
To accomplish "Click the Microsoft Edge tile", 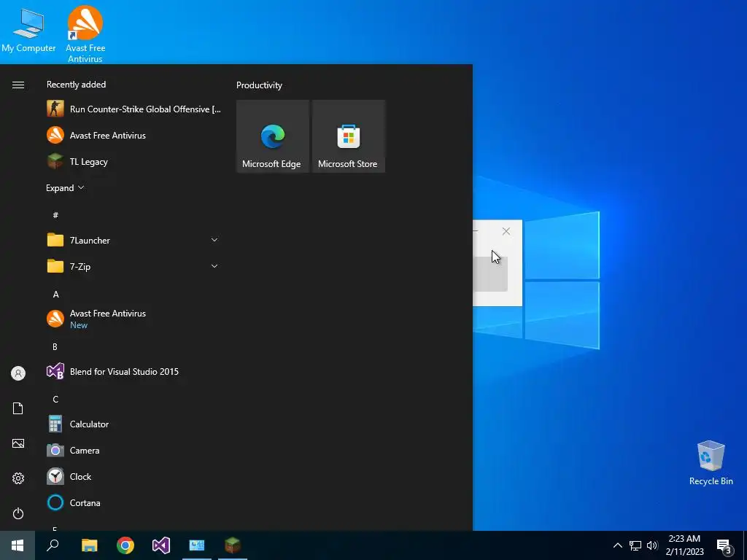I will [x=273, y=136].
